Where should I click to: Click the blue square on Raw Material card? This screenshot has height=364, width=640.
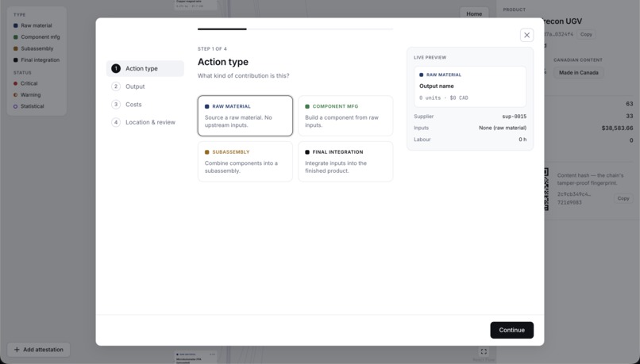tap(207, 106)
